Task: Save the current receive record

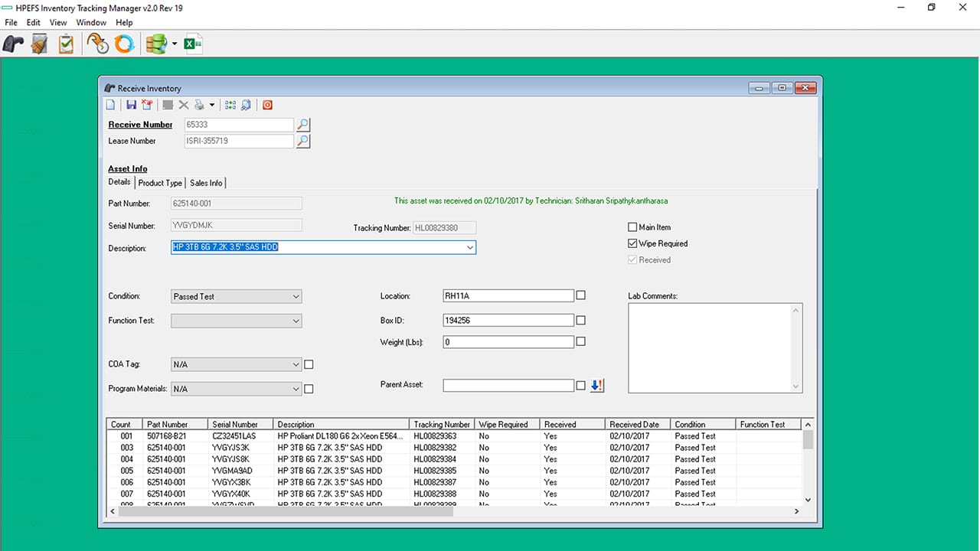Action: (130, 105)
